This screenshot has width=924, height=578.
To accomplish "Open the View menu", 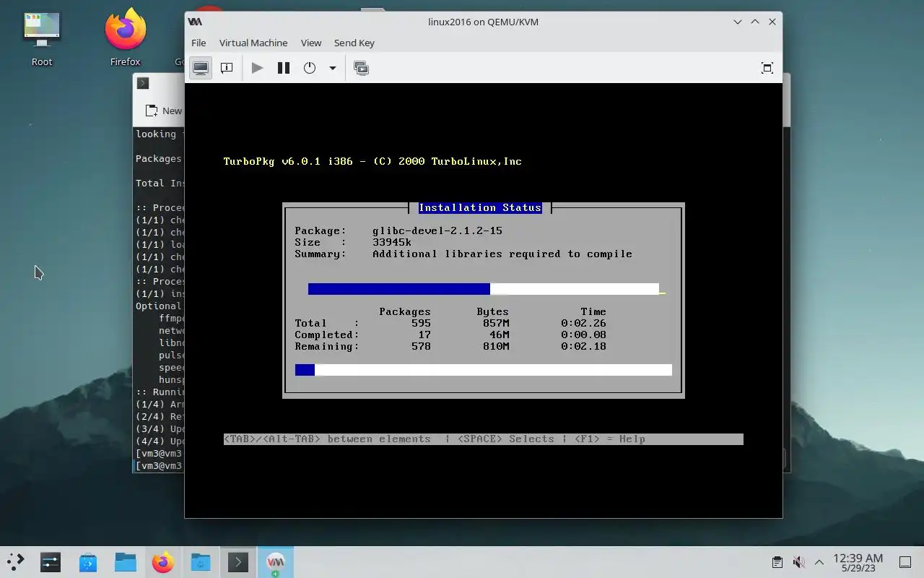I will coord(311,43).
